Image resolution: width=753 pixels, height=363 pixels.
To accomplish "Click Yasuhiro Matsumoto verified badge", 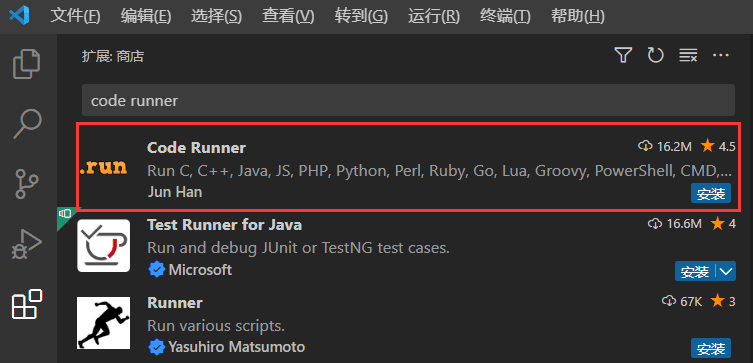I will pyautogui.click(x=157, y=347).
